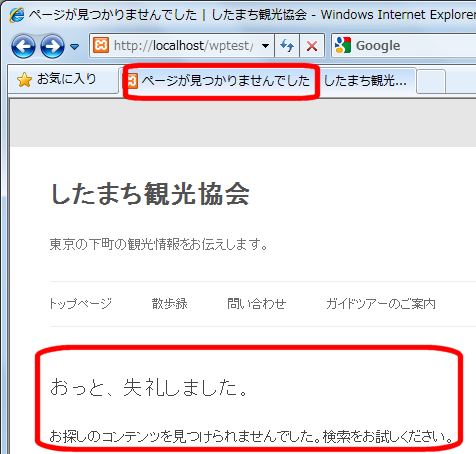476x454 pixels.
Task: Open the トップページ menu link
Action: tap(81, 304)
